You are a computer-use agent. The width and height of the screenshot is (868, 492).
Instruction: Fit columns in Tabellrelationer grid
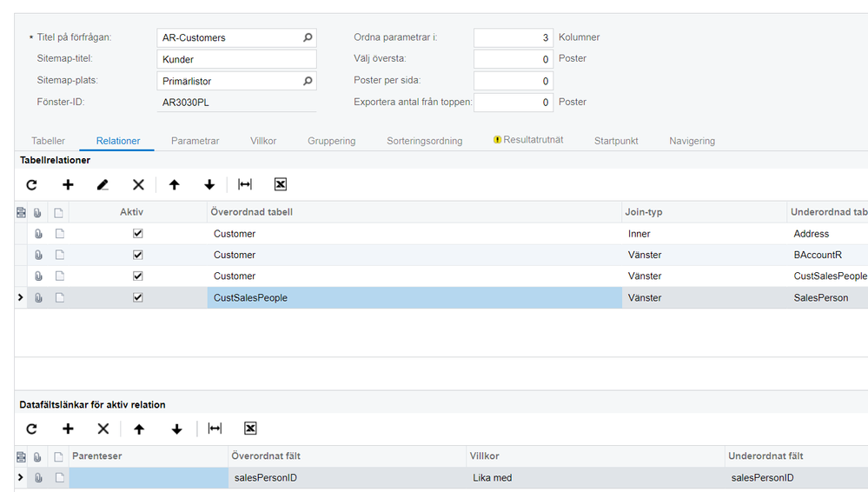pyautogui.click(x=245, y=185)
